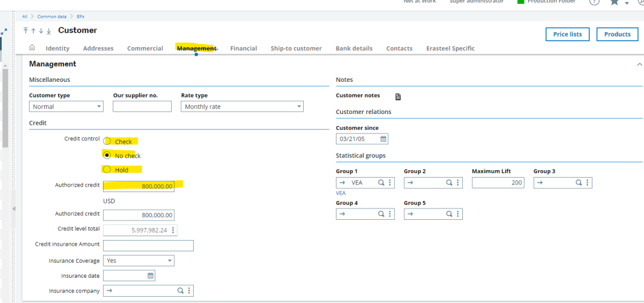Click the Group 1 search magnifier icon
This screenshot has width=644, height=303.
(x=381, y=183)
